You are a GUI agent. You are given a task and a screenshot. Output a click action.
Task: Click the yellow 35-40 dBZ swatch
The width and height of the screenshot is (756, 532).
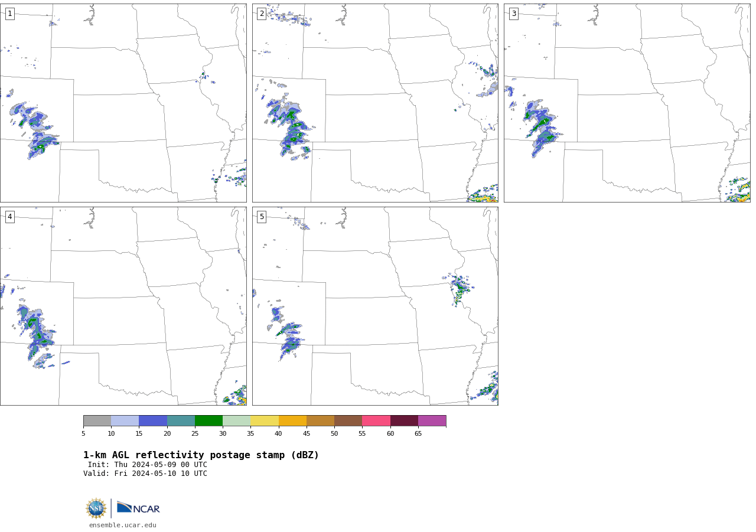(x=265, y=420)
